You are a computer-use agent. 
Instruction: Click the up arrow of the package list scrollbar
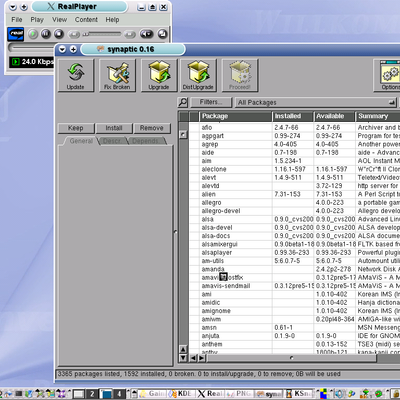tap(183, 349)
